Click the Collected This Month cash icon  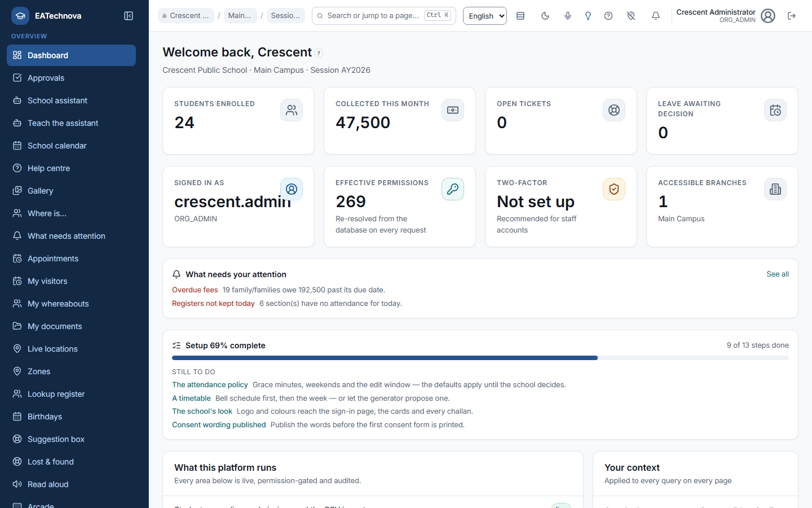pos(453,110)
